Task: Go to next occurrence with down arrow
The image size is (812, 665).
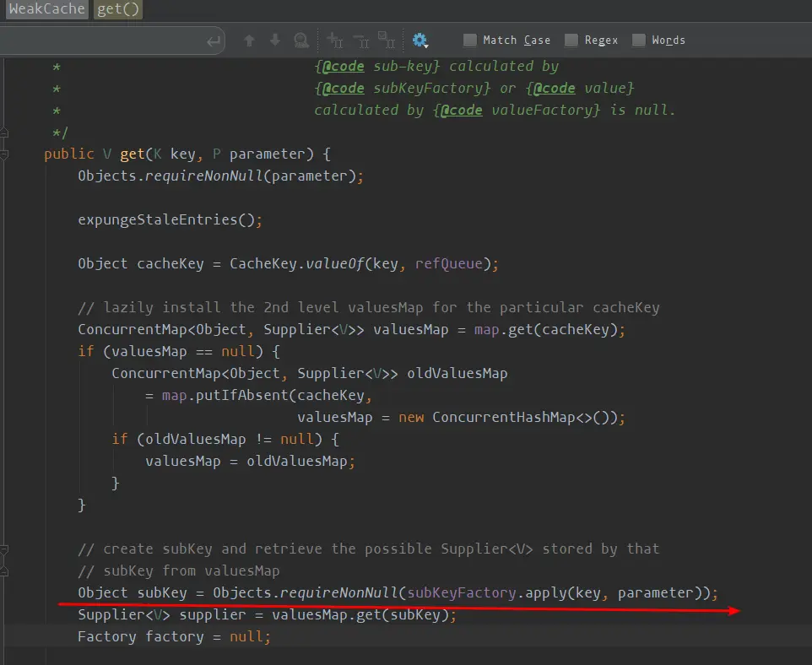Action: coord(275,41)
